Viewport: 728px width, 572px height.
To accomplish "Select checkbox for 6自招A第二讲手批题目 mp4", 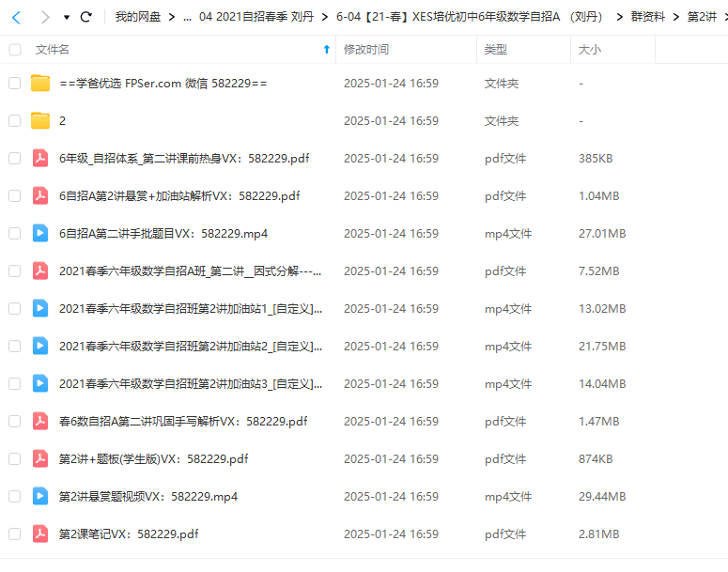I will pyautogui.click(x=15, y=233).
